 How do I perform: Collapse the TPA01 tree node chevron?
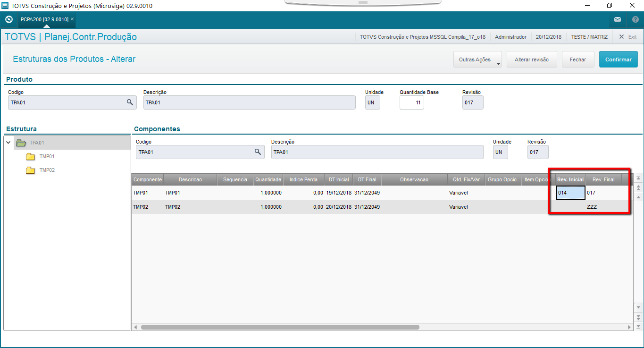coord(8,143)
